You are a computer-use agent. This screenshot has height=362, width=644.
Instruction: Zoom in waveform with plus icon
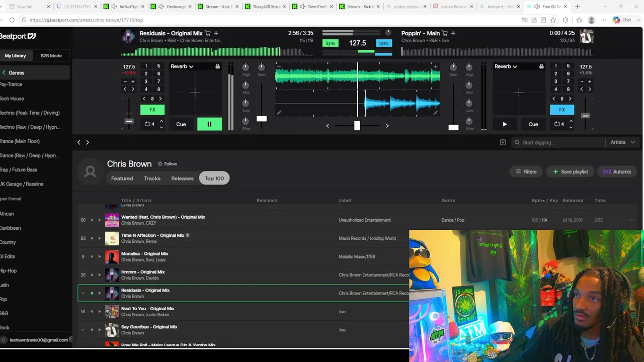pos(436,66)
